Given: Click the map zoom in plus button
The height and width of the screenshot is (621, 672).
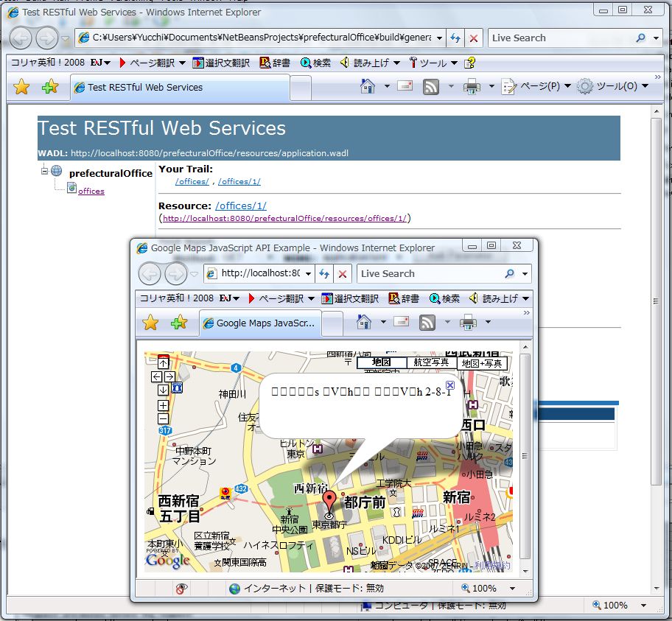Looking at the screenshot, I should point(163,405).
